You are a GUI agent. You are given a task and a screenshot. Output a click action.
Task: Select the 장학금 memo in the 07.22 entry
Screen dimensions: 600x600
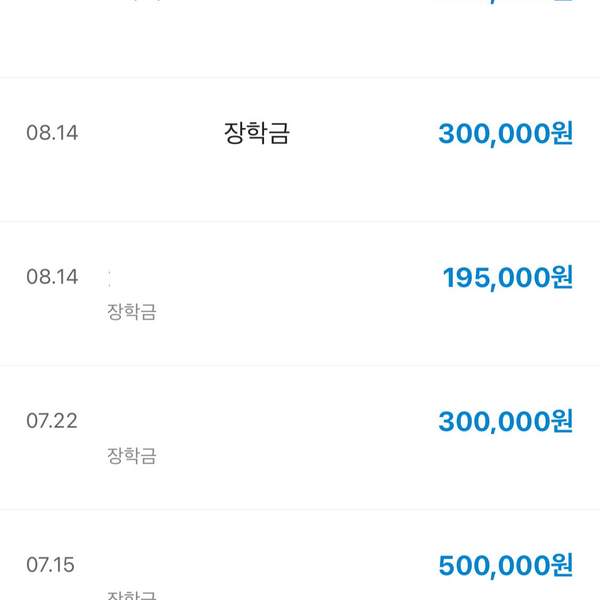coord(131,456)
